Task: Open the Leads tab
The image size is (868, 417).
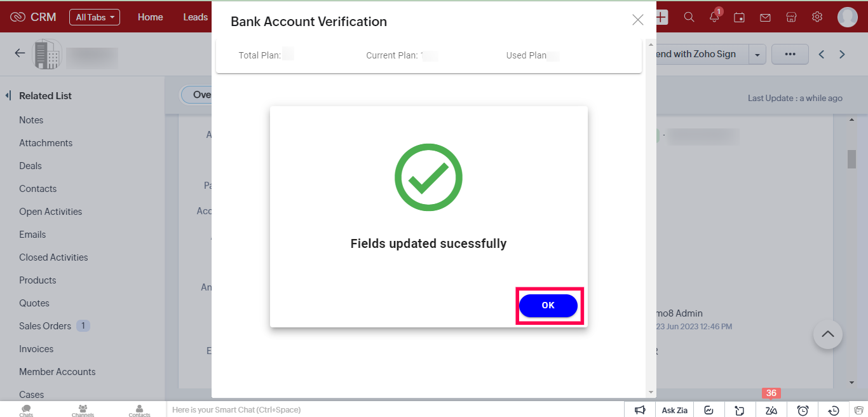Action: [195, 17]
